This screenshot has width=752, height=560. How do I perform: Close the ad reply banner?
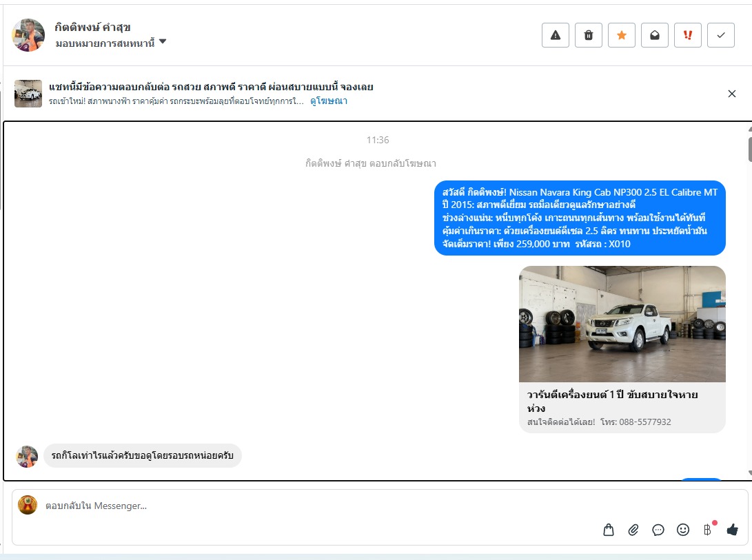[732, 94]
